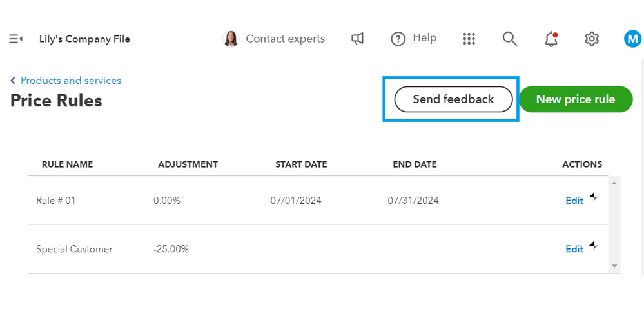
Task: Click the M user profile avatar
Action: tap(632, 39)
